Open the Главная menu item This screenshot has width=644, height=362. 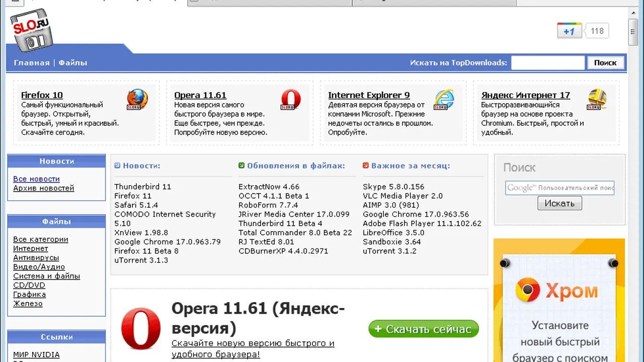(x=32, y=63)
